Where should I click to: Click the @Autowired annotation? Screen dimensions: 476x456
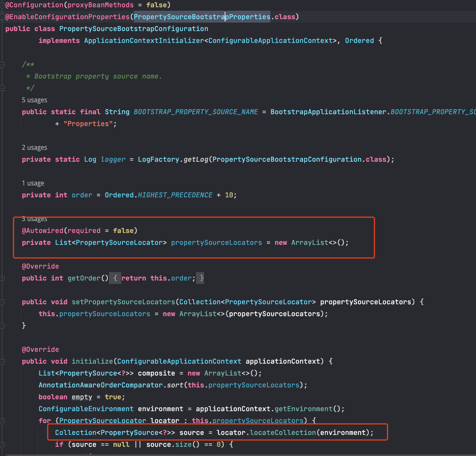coord(43,231)
